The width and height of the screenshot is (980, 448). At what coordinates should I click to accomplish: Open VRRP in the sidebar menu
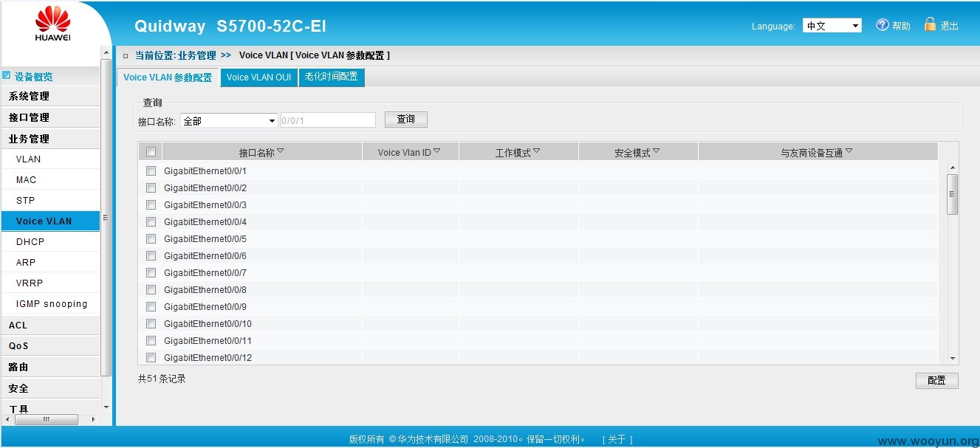coord(49,283)
